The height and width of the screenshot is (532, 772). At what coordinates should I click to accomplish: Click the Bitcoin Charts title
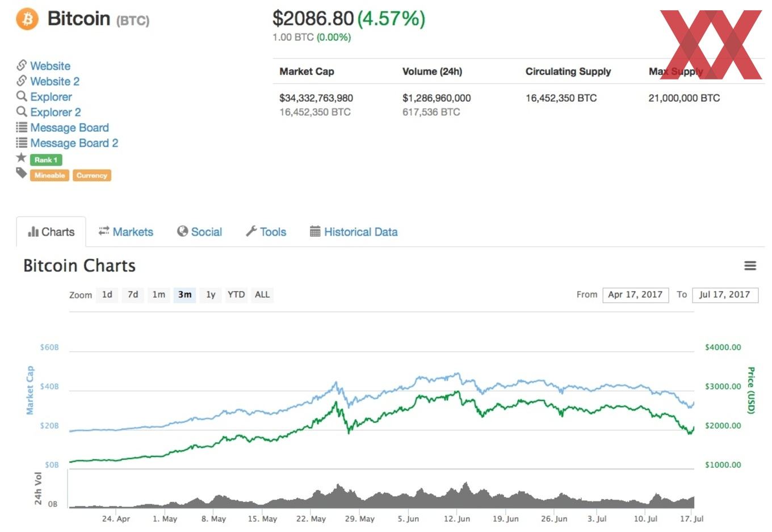click(x=79, y=266)
